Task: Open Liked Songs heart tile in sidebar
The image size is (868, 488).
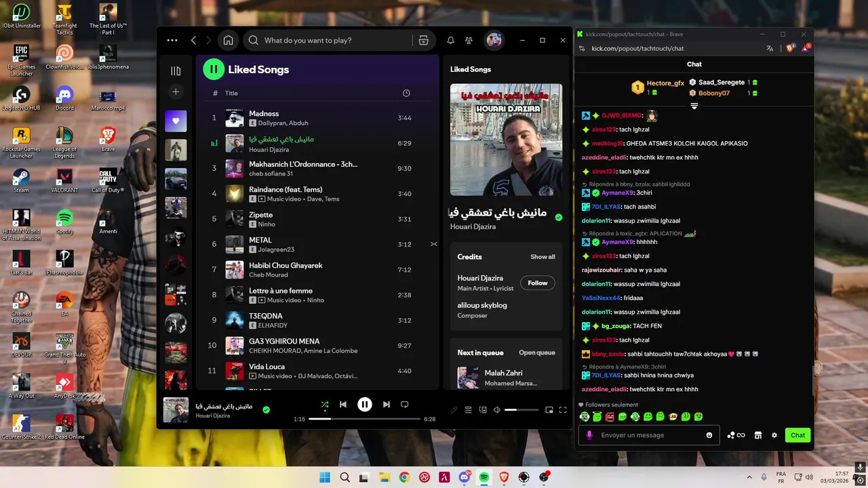Action: point(176,121)
